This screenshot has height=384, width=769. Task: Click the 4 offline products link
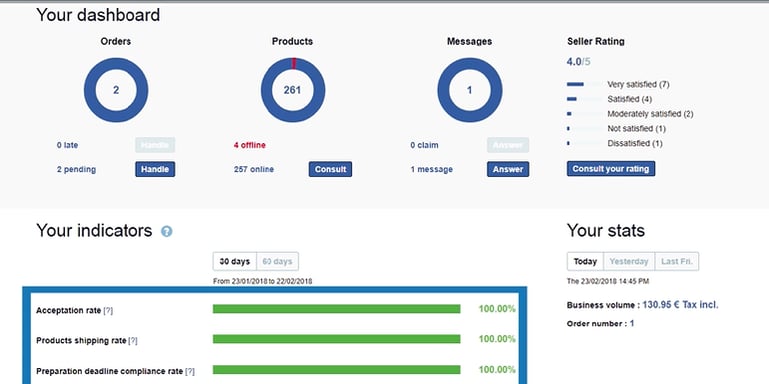250,145
